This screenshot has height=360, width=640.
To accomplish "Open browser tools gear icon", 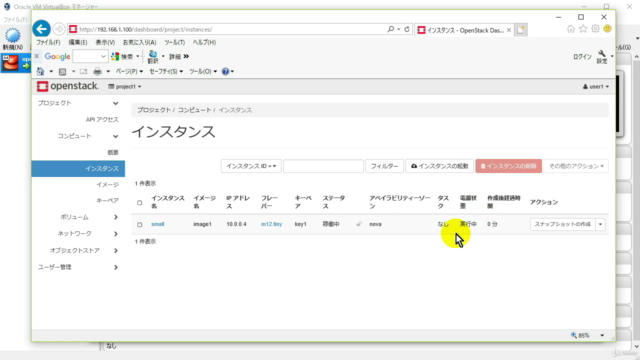I will pyautogui.click(x=596, y=29).
